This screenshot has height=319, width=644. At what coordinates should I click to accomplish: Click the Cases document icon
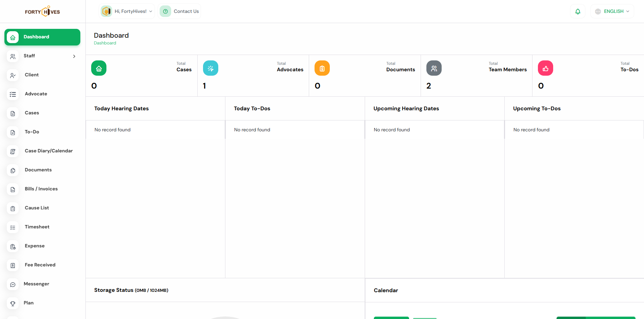tap(13, 113)
